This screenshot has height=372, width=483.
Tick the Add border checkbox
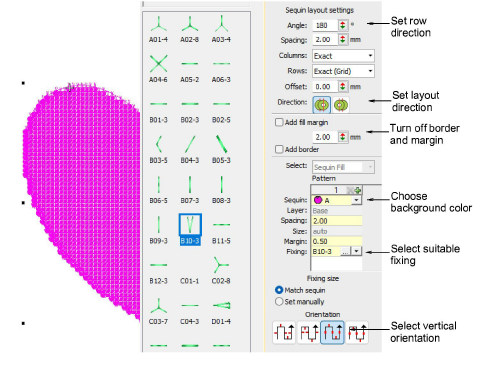(x=279, y=149)
